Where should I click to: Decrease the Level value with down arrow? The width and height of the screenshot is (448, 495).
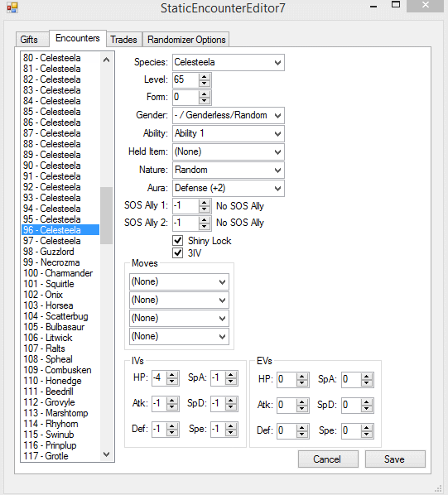click(205, 84)
